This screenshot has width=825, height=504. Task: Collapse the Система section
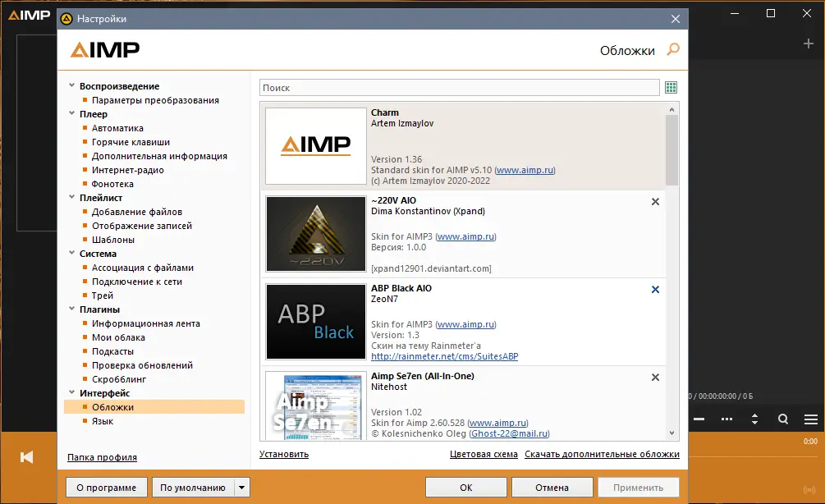[x=71, y=253]
